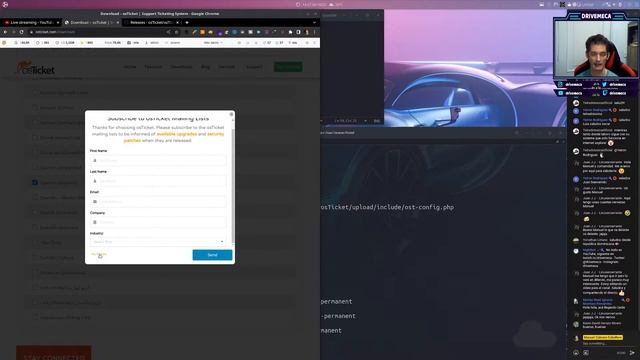The width and height of the screenshot is (640, 360).
Task: Toggle the checked checkbox in download list
Action: tap(35, 182)
